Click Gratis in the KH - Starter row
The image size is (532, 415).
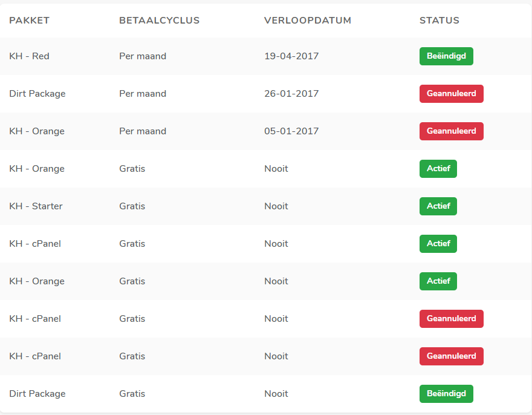click(x=132, y=206)
